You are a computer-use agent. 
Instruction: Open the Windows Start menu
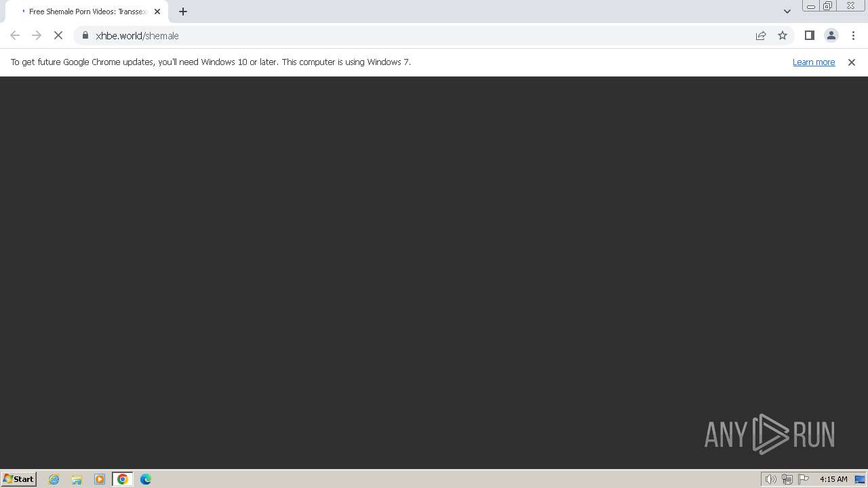coord(19,479)
